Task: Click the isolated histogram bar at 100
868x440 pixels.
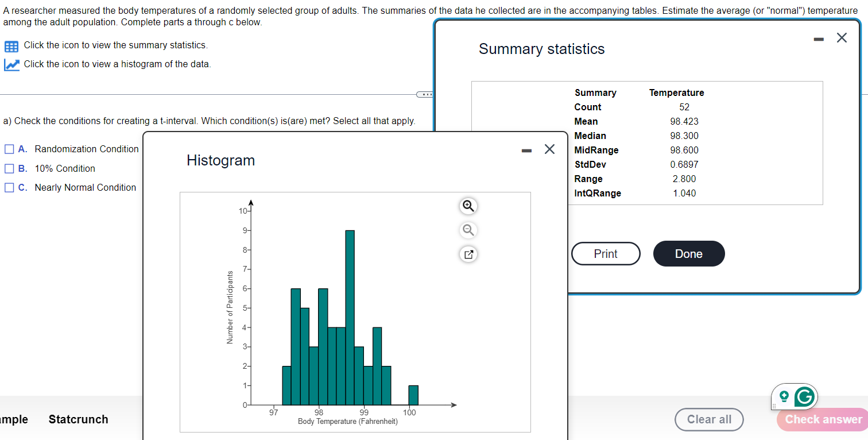Action: pos(413,395)
